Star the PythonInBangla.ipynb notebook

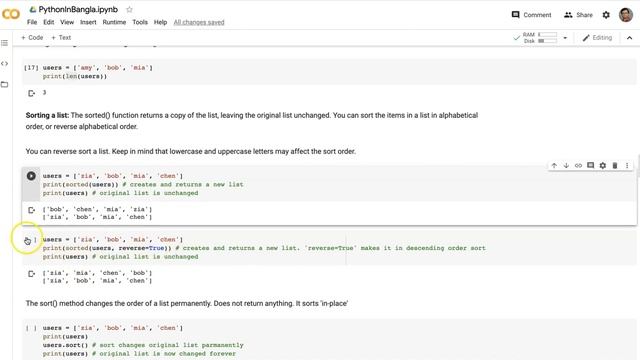click(129, 9)
